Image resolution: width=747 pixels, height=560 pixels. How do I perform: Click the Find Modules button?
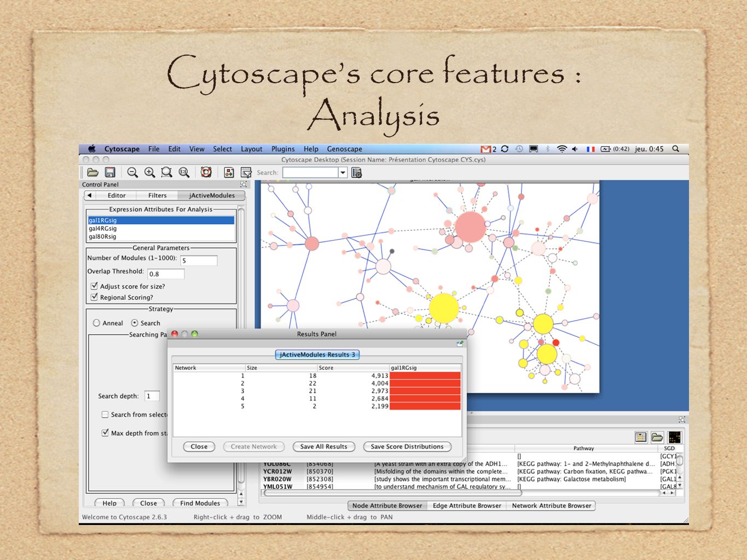pyautogui.click(x=200, y=503)
